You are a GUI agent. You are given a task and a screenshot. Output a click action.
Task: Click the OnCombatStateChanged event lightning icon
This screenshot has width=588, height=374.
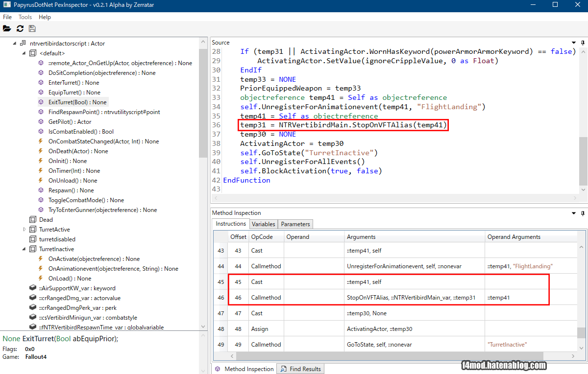pos(42,141)
